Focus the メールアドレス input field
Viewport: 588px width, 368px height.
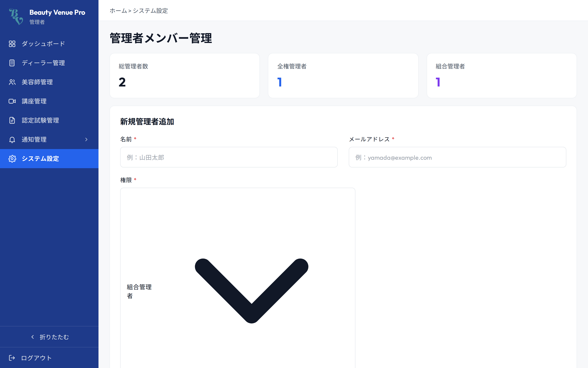point(457,157)
